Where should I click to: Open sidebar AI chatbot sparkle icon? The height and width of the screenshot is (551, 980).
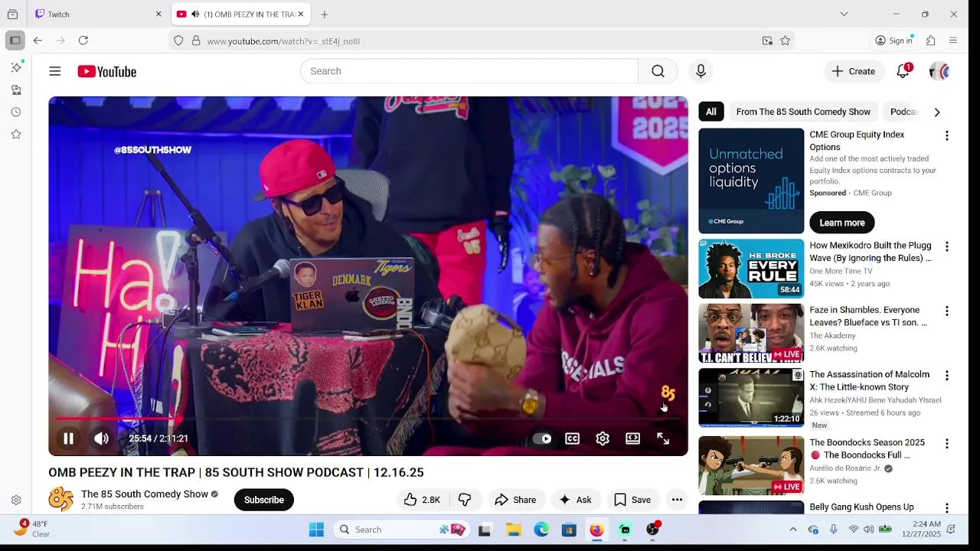[16, 67]
